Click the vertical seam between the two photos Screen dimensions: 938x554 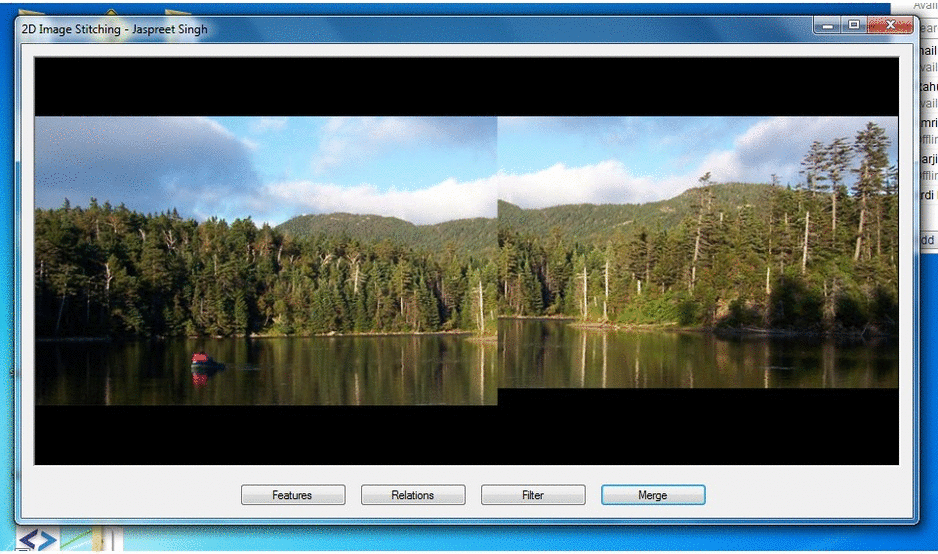497,260
